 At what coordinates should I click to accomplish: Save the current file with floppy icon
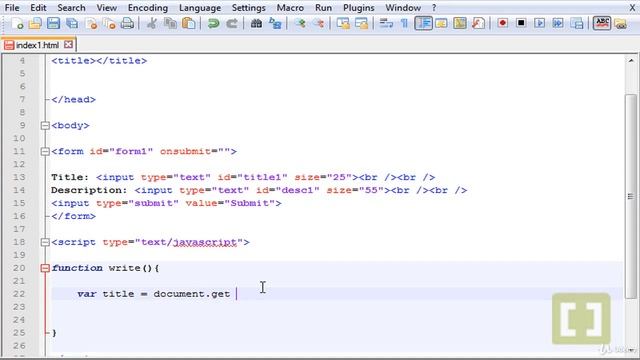[x=53, y=23]
